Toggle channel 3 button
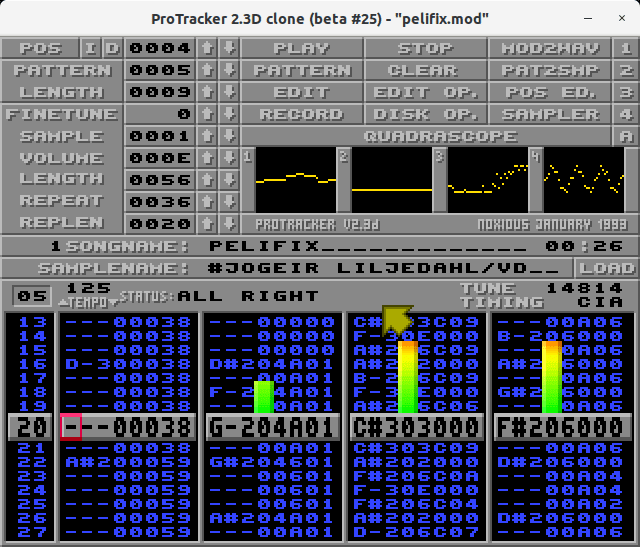This screenshot has width=640, height=547. tap(626, 92)
